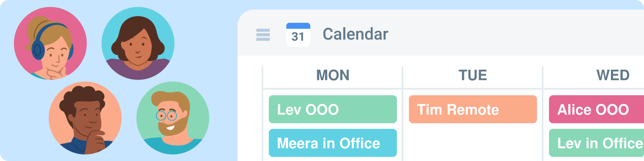Click the round glasses on the bearded avatar

(166, 115)
